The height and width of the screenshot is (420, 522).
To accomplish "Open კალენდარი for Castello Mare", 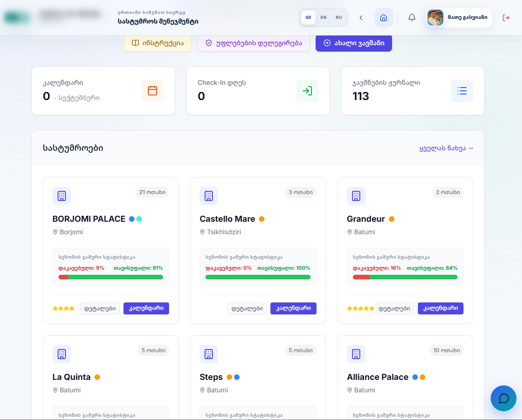I will coord(293,308).
